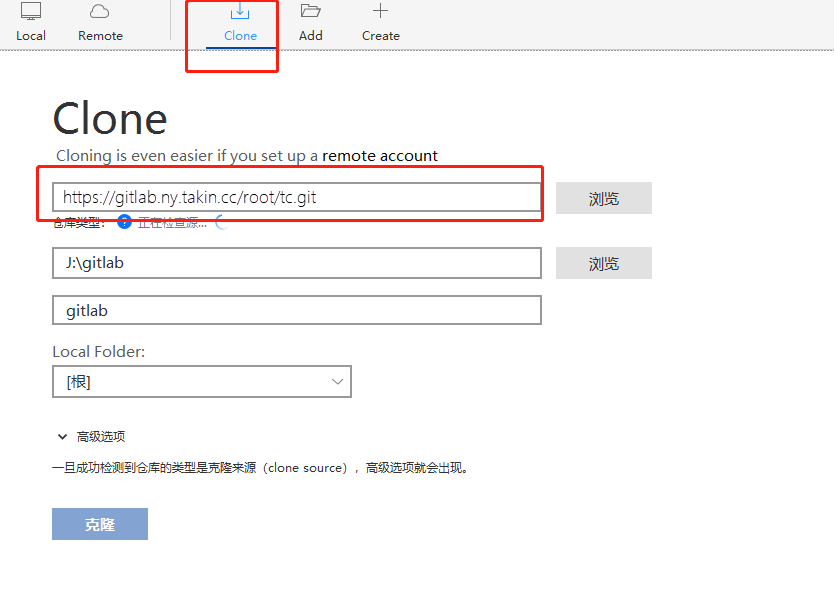Click the dropdown arrow on the [根] selector
This screenshot has width=834, height=589.
[x=337, y=381]
